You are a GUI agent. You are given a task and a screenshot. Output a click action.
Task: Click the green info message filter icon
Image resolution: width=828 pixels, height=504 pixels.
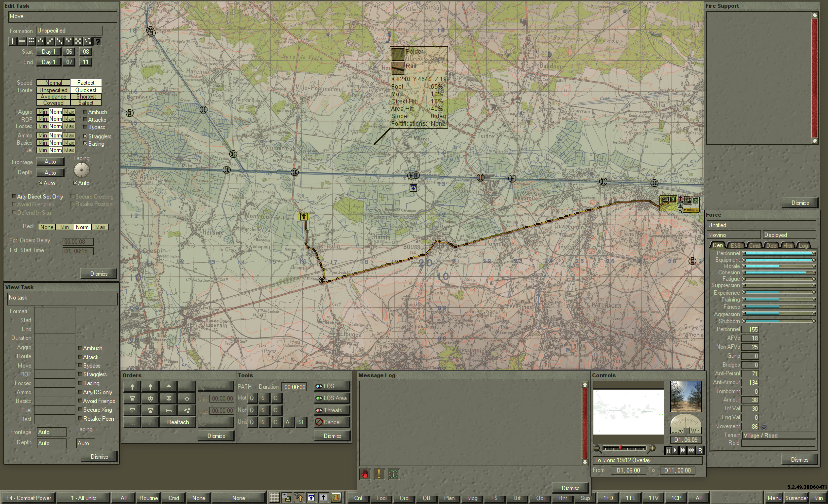click(393, 474)
